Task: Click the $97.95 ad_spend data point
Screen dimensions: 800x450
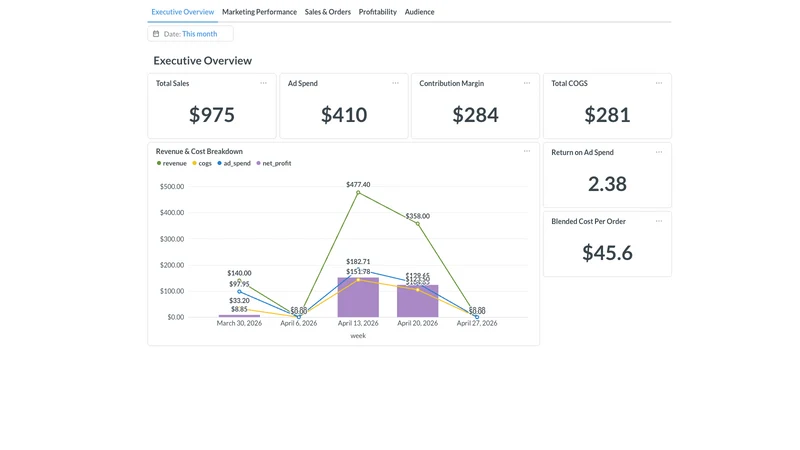Action: click(x=239, y=291)
